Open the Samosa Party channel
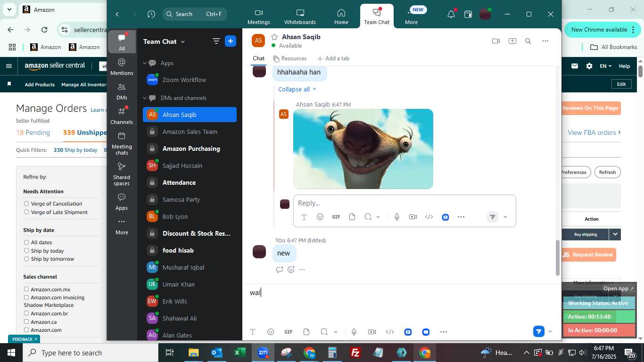 click(x=190, y=199)
